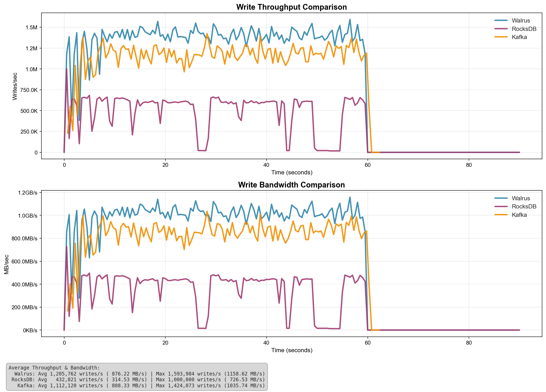Image resolution: width=546 pixels, height=392 pixels.
Task: Click the Walrus legend label in bandwidth chart
Action: [521, 198]
